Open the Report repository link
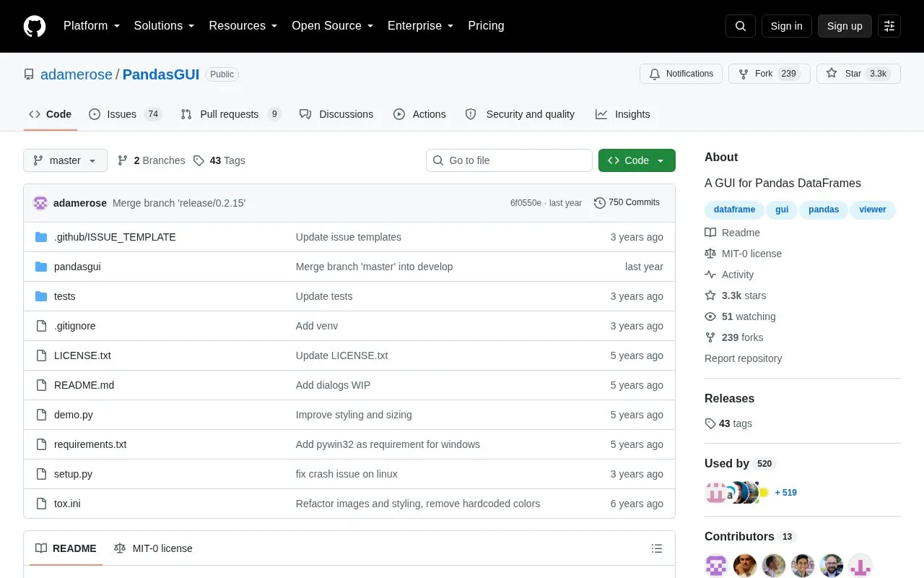The width and height of the screenshot is (924, 578). pyautogui.click(x=743, y=358)
